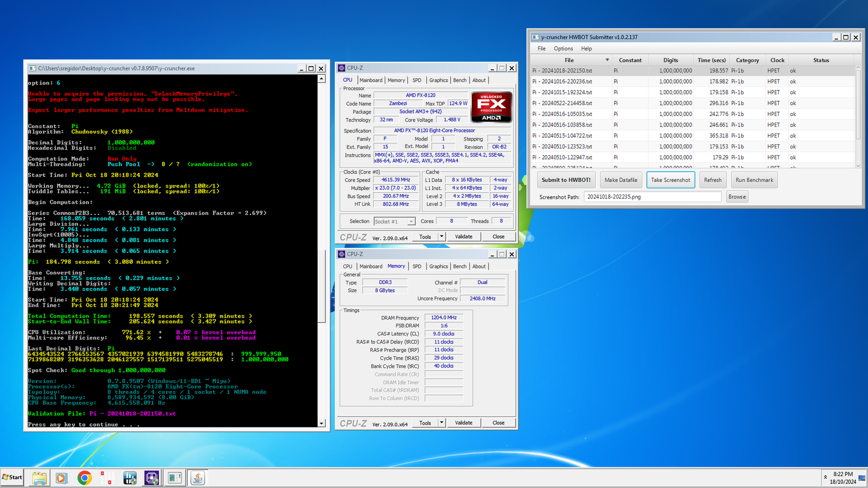Image resolution: width=868 pixels, height=488 pixels.
Task: Click the AMD FX processor logo
Action: coord(491,107)
